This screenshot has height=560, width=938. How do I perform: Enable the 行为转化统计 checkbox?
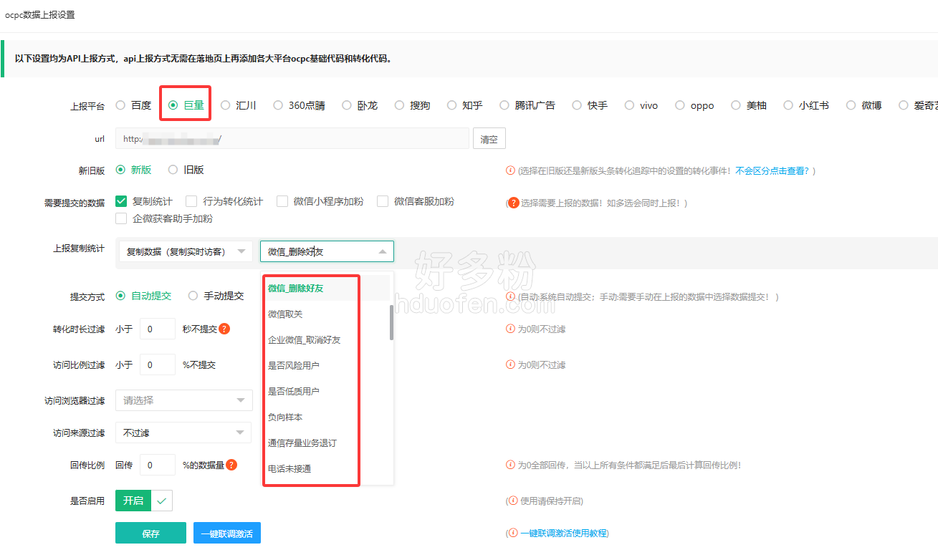191,201
